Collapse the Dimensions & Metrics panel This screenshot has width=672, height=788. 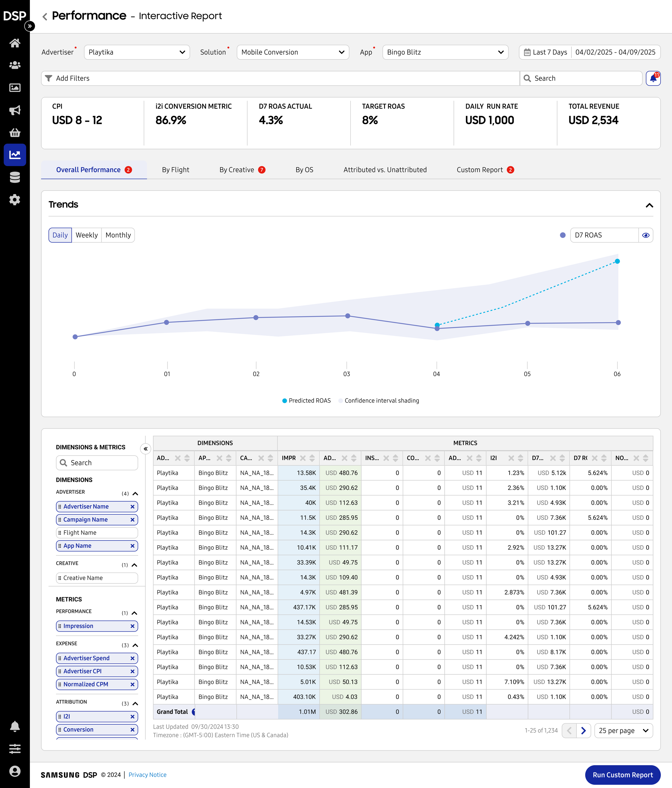click(146, 449)
